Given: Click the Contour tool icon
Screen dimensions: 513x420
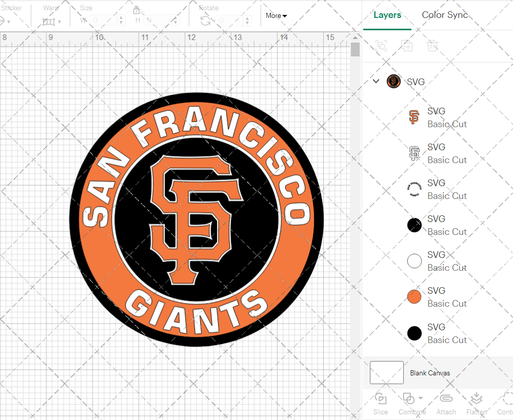Looking at the screenshot, I should click(x=507, y=398).
